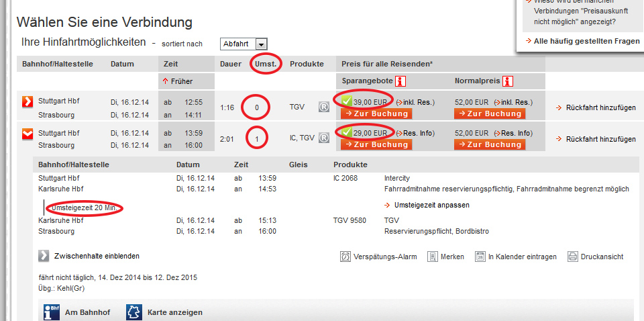Book the 52,00 EUR Normalpreis for 13:59 train

click(490, 144)
